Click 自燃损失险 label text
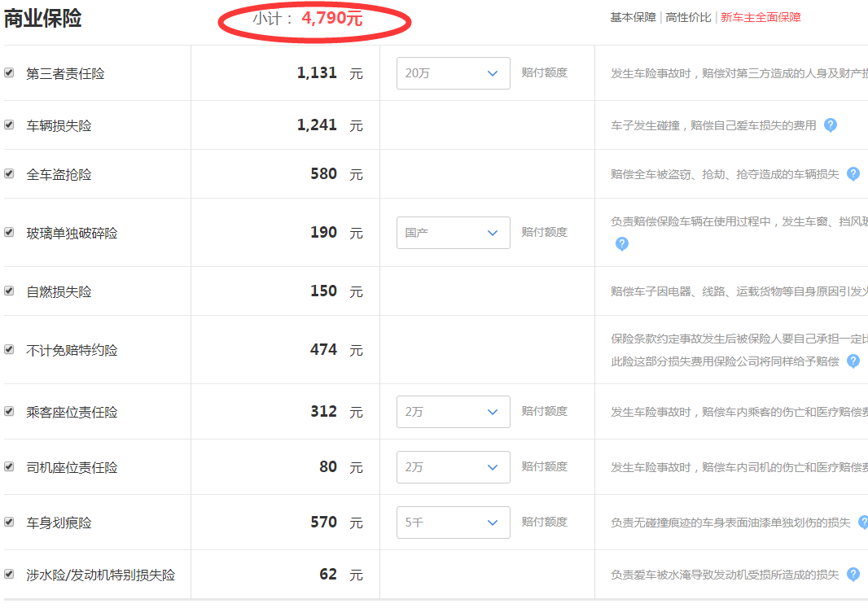Viewport: 868px width, 608px height. point(59,291)
